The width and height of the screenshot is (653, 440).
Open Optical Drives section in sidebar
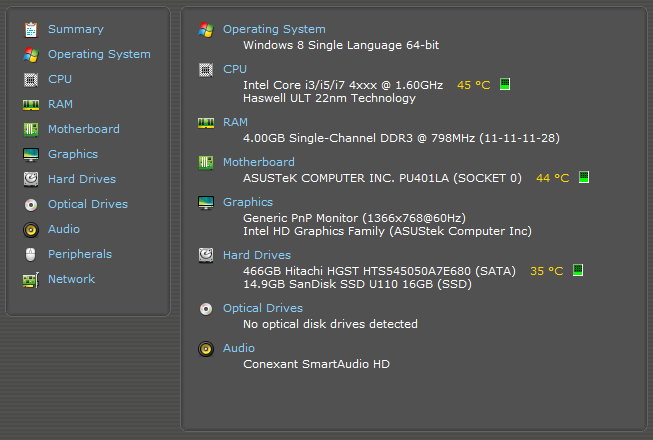click(x=88, y=204)
